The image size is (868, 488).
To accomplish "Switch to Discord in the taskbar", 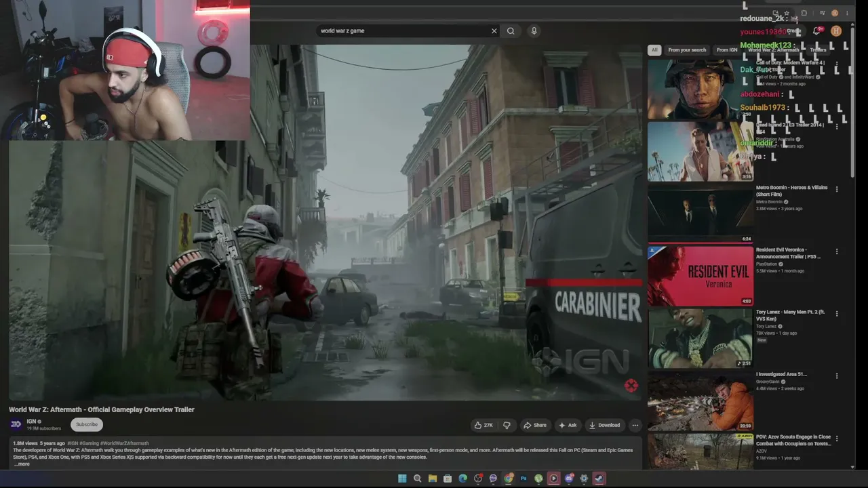I will click(569, 479).
